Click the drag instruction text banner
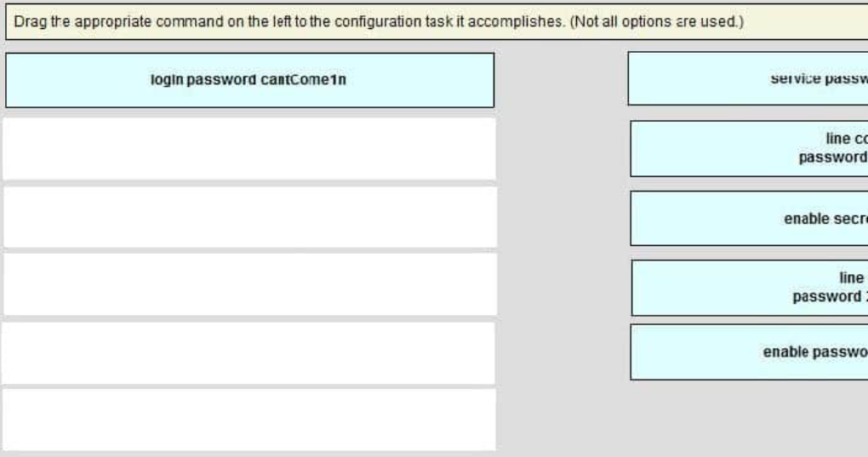Image resolution: width=868 pixels, height=457 pixels. 437,22
